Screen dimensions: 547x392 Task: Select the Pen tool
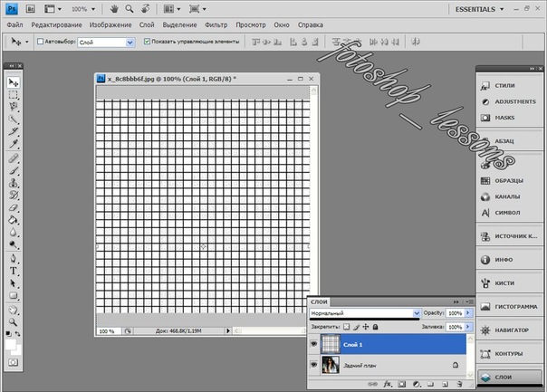coord(14,258)
